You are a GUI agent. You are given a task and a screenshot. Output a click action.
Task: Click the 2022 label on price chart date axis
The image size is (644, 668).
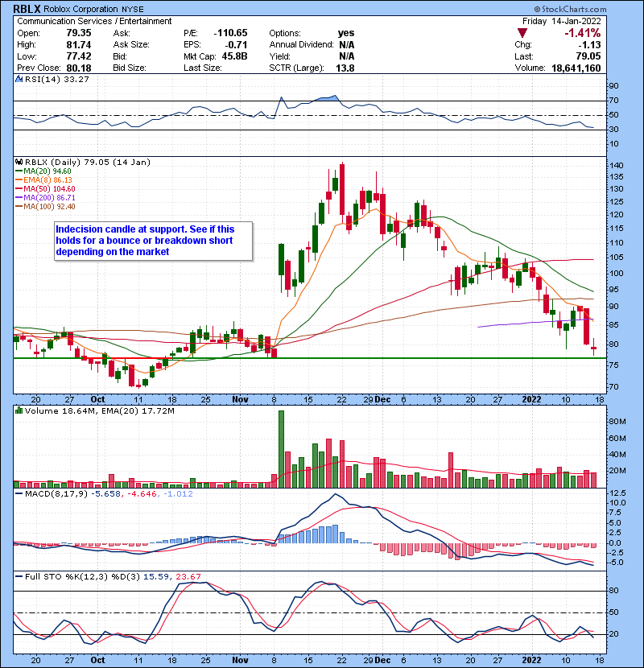point(531,399)
